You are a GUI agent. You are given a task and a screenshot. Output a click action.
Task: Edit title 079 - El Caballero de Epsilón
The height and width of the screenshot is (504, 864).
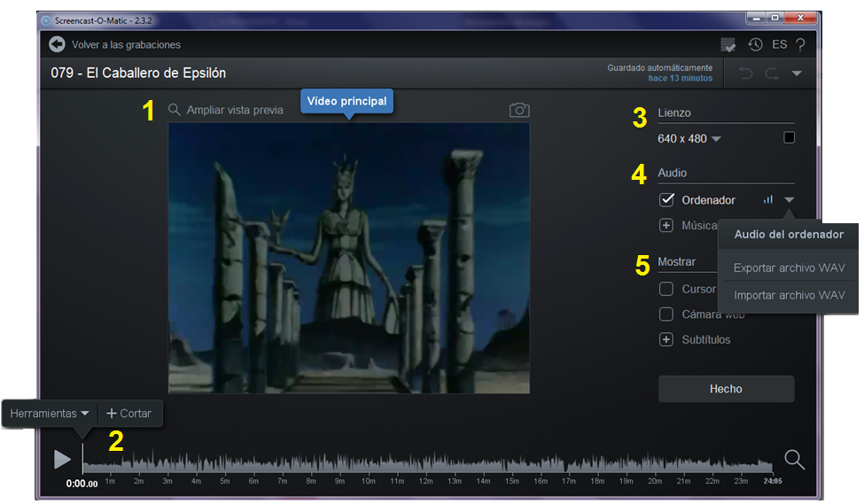pos(138,73)
